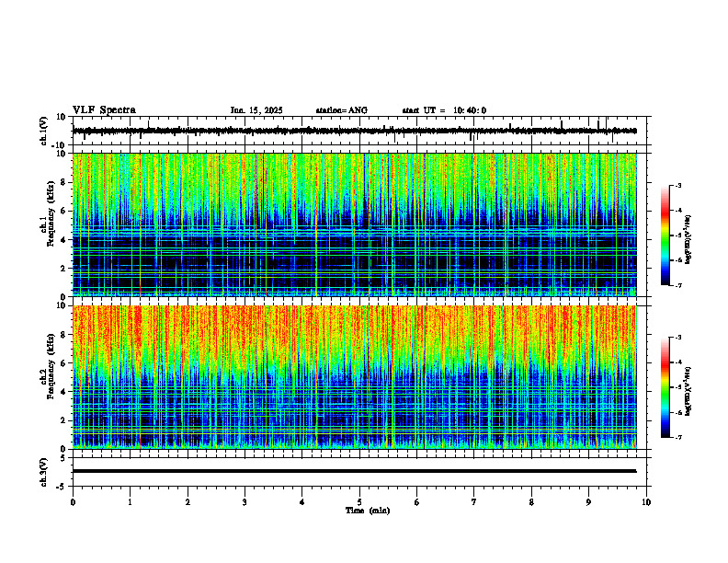The image size is (728, 563).
Task: Click the "station=ANG" header label
Action: tap(342, 110)
